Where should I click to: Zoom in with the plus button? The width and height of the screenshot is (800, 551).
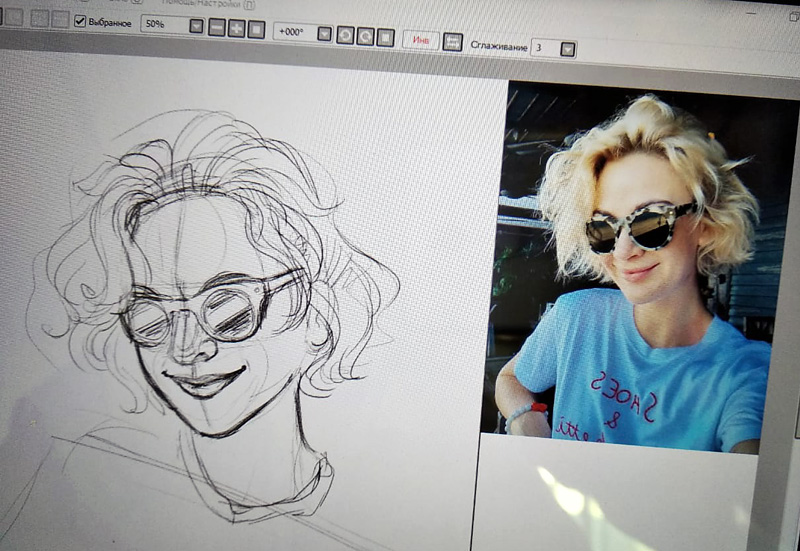[x=236, y=29]
